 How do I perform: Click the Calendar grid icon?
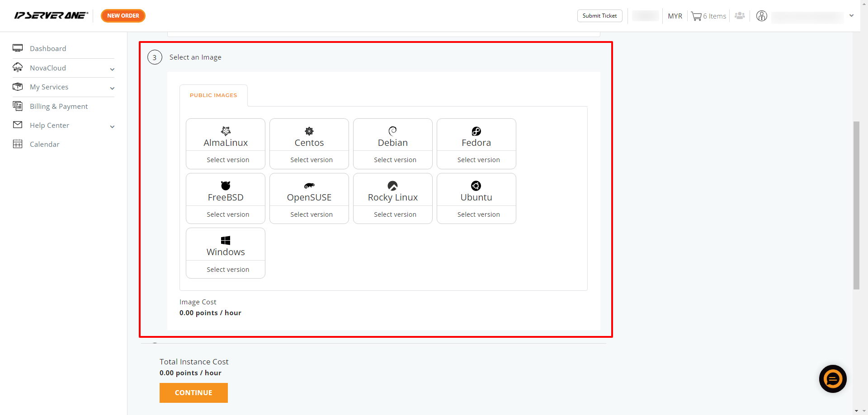click(18, 144)
